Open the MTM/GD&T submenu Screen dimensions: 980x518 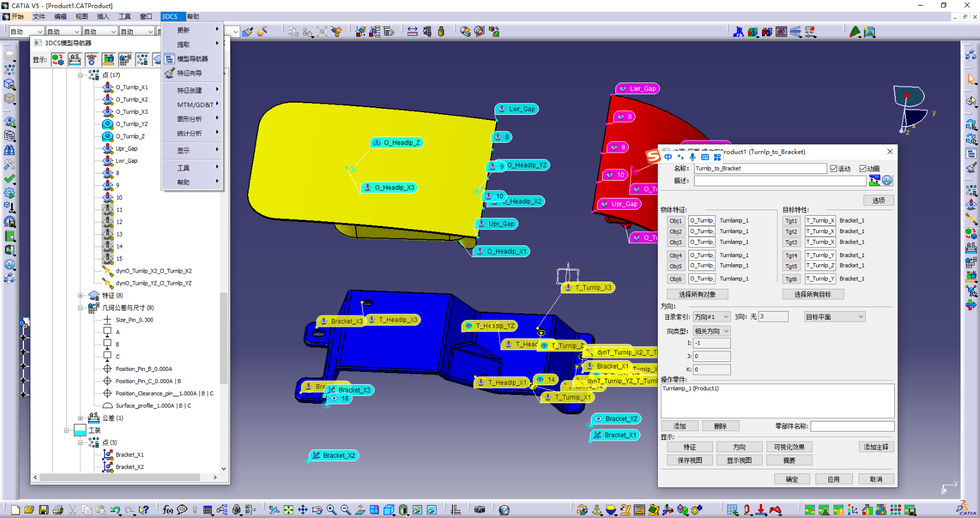coord(192,104)
